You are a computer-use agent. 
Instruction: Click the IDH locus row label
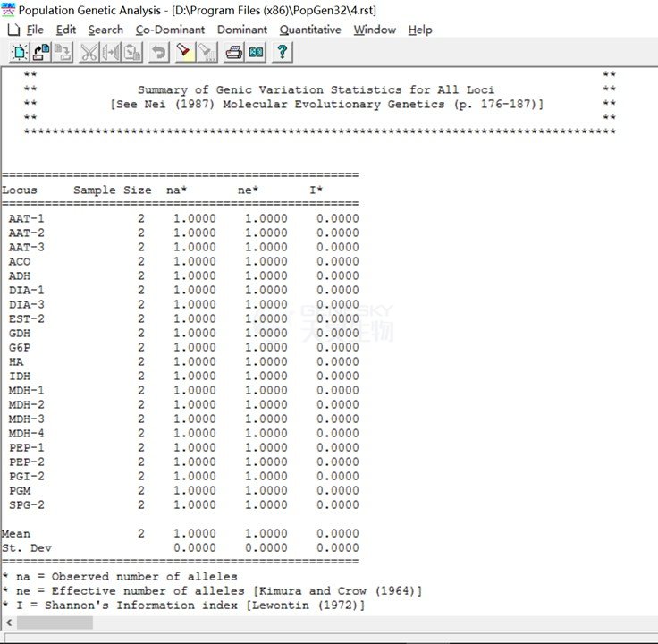[20, 377]
